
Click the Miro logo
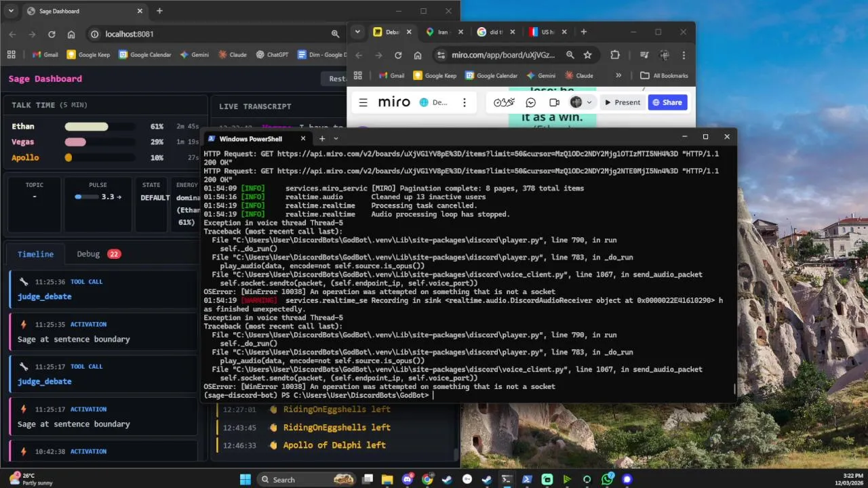click(x=394, y=102)
